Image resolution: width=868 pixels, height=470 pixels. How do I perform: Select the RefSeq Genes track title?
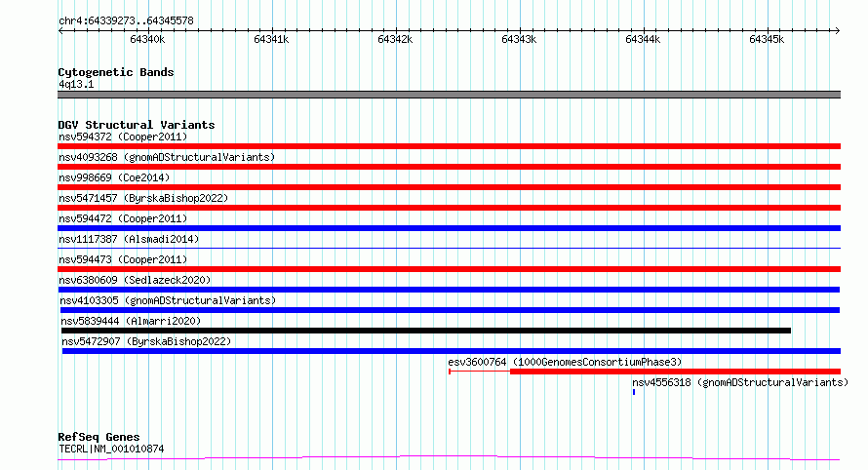tap(99, 437)
